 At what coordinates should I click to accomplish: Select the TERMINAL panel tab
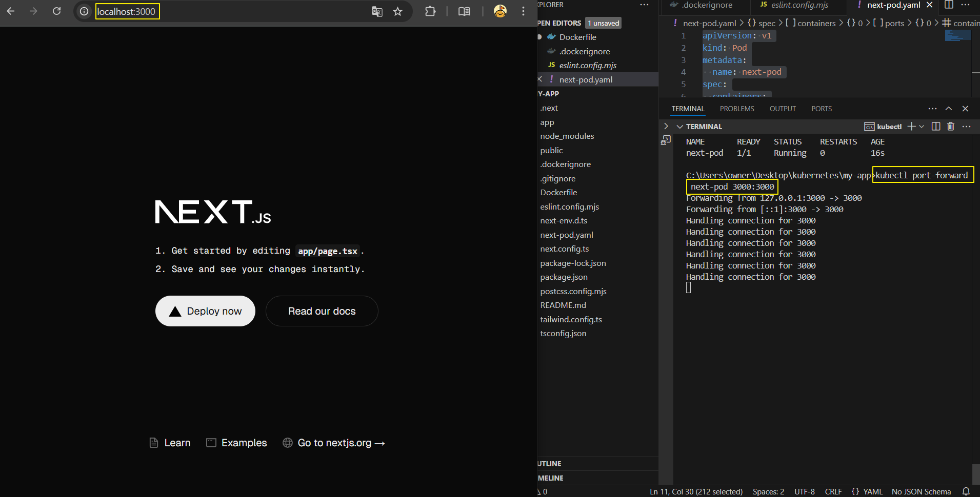click(x=688, y=109)
